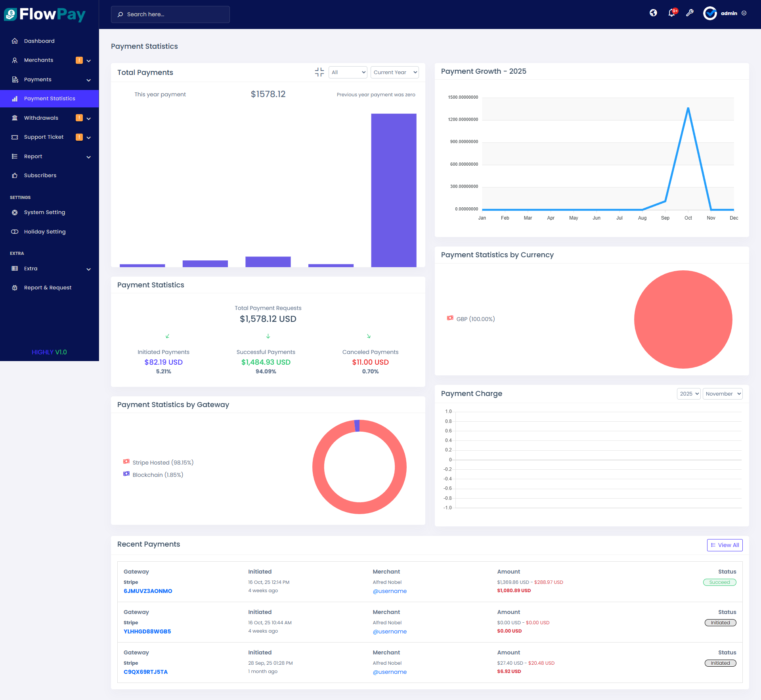
Task: Click the admin profile avatar
Action: (x=710, y=13)
